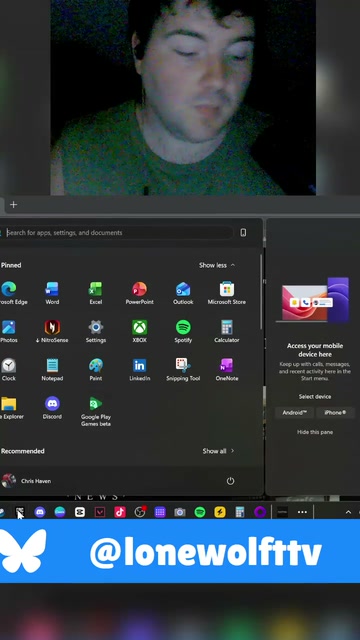This screenshot has height=640, width=360.
Task: Open Calculator in pinned apps grid
Action: [227, 331]
